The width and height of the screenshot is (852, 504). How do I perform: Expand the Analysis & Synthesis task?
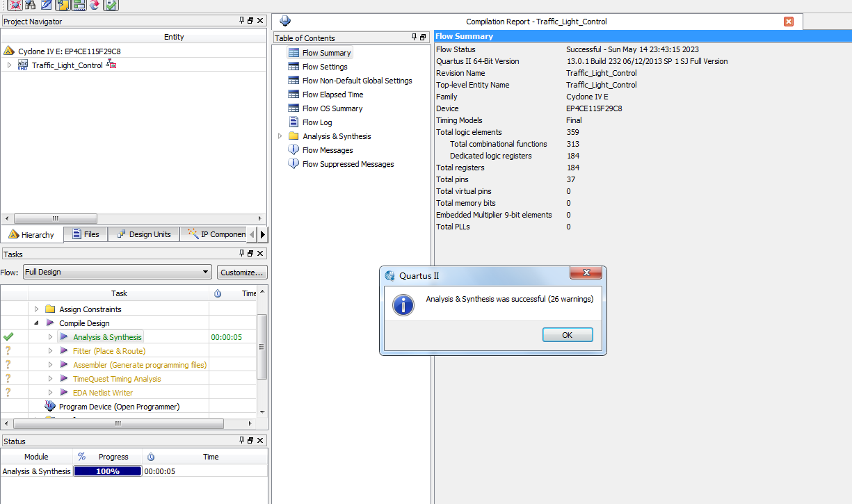50,336
